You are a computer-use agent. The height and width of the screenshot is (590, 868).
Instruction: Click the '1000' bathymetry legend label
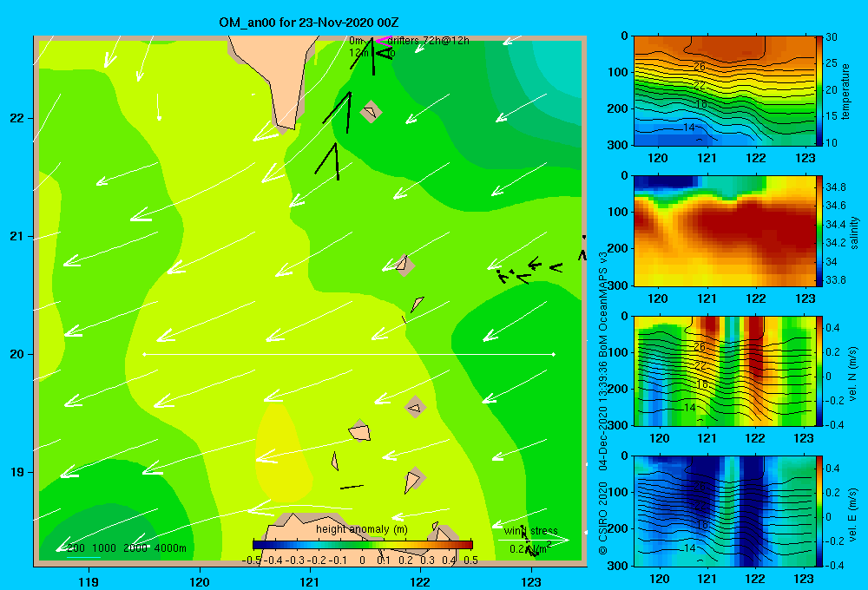pyautogui.click(x=104, y=548)
